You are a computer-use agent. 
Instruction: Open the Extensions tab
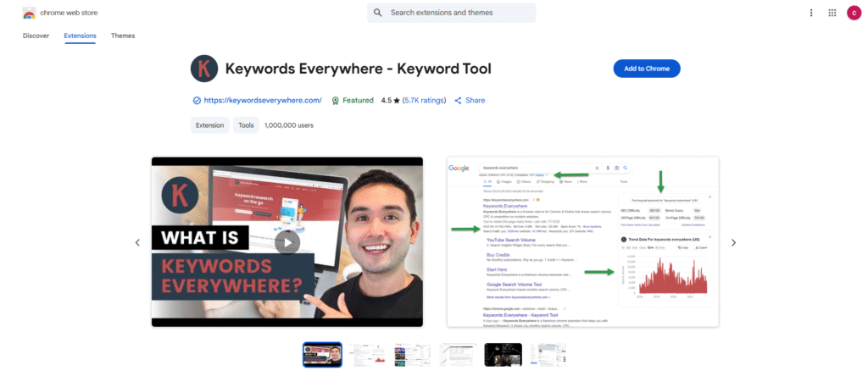[x=80, y=36]
